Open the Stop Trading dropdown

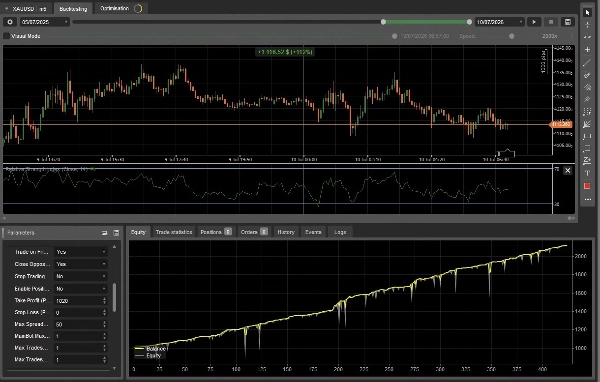click(81, 276)
